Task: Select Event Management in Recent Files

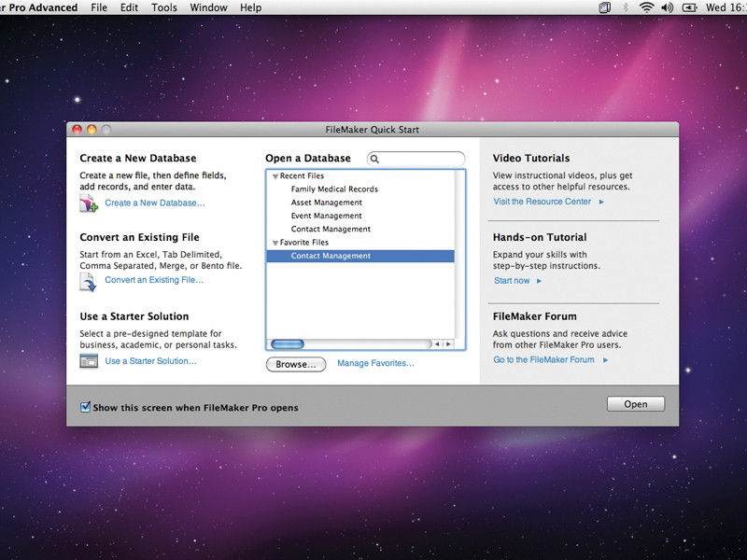Action: point(360,216)
